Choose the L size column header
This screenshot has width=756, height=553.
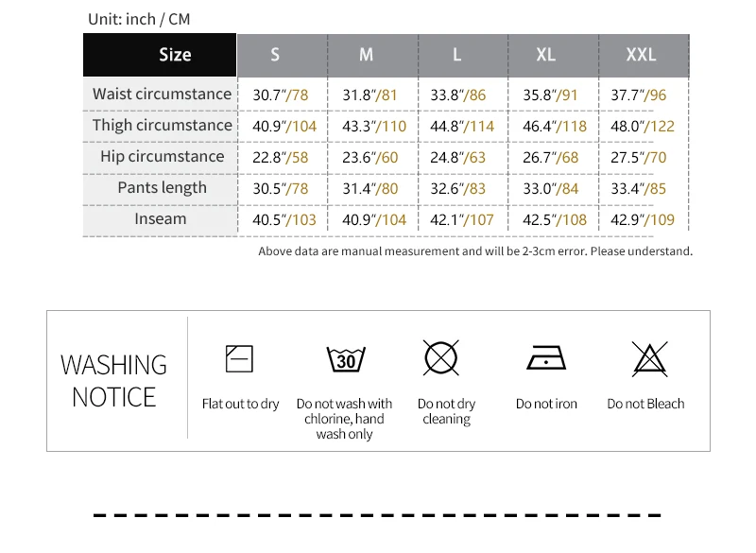pos(456,55)
